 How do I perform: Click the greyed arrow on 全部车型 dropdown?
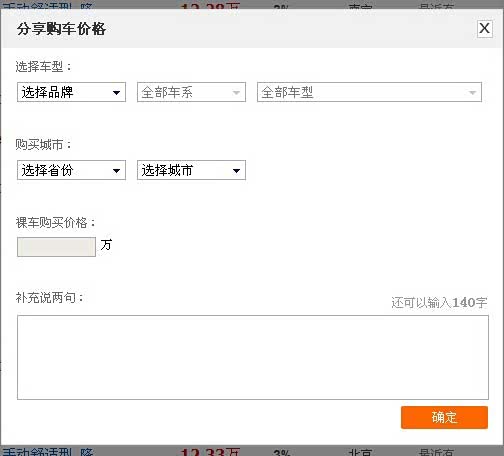point(472,92)
